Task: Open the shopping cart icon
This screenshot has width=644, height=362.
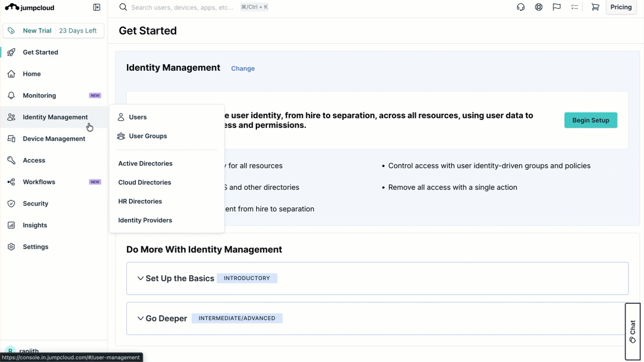Action: [x=595, y=7]
